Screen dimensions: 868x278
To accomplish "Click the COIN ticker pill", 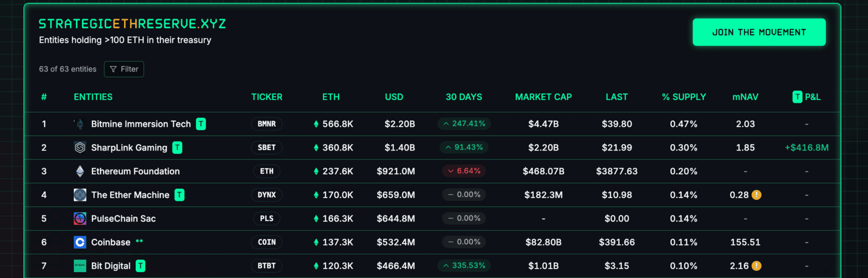I will pyautogui.click(x=267, y=242).
